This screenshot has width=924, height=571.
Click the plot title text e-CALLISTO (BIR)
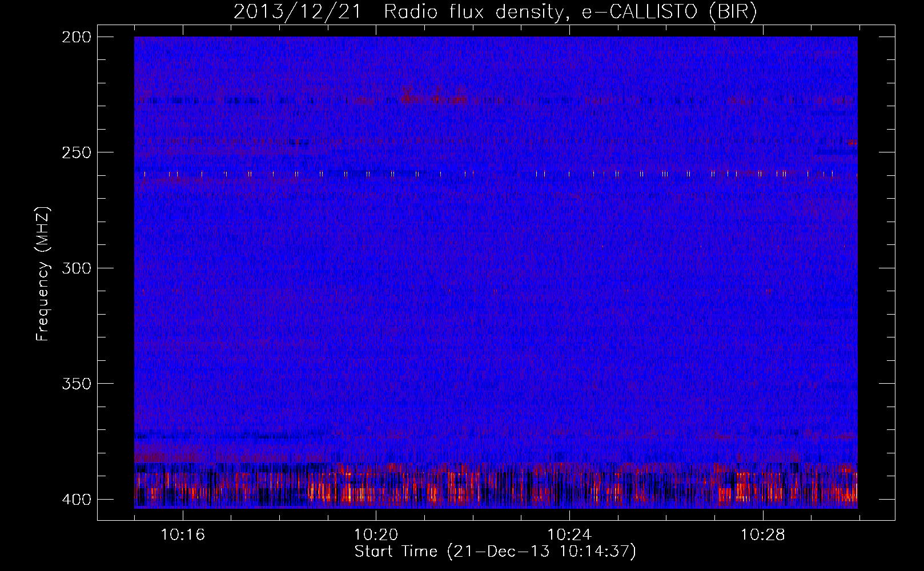(669, 12)
